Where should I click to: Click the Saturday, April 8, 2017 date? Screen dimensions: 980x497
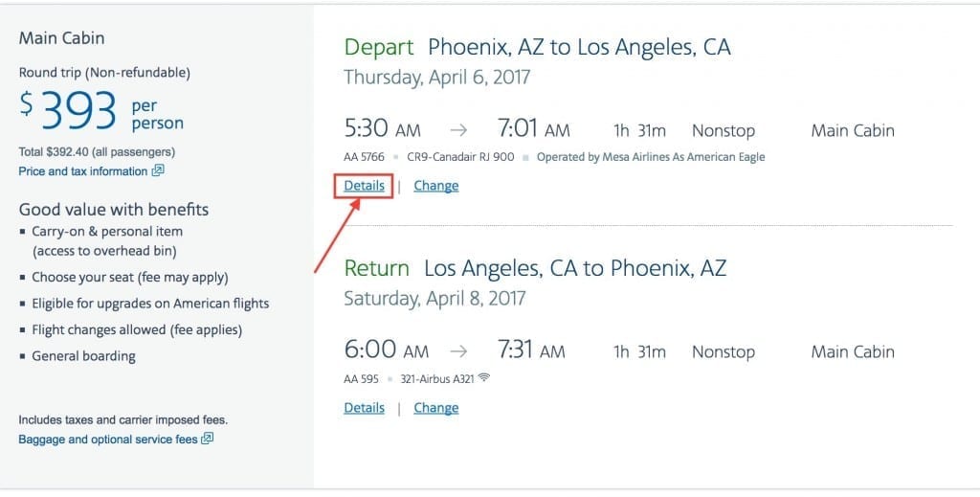point(434,298)
